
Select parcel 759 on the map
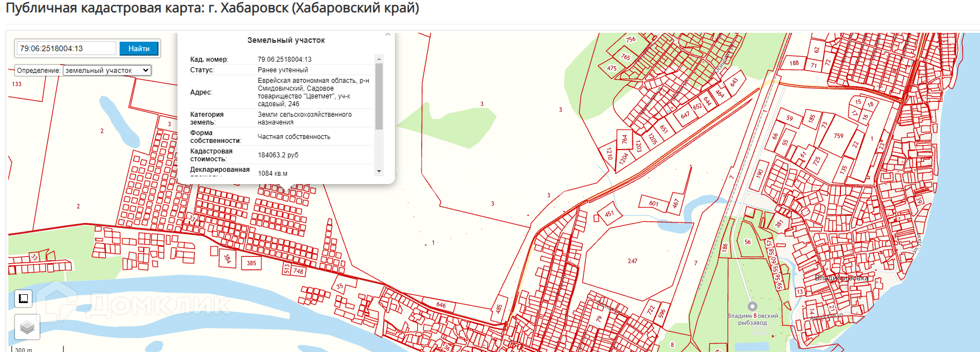(x=838, y=136)
